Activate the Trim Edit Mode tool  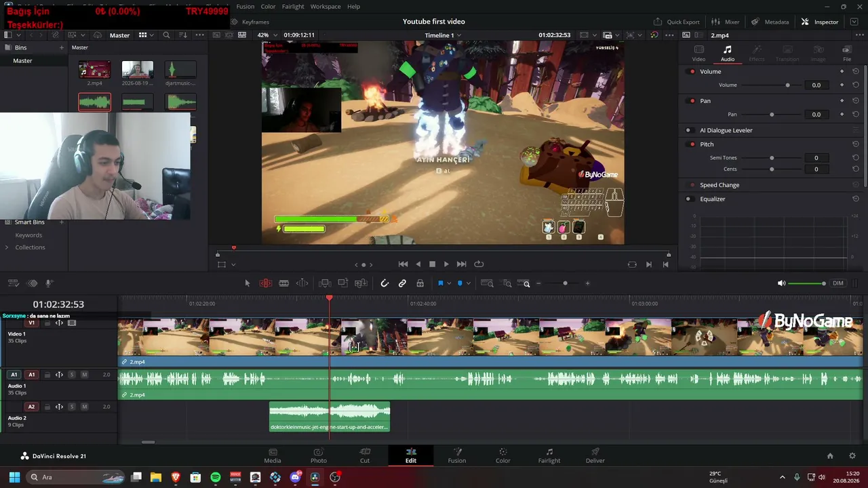pyautogui.click(x=266, y=283)
